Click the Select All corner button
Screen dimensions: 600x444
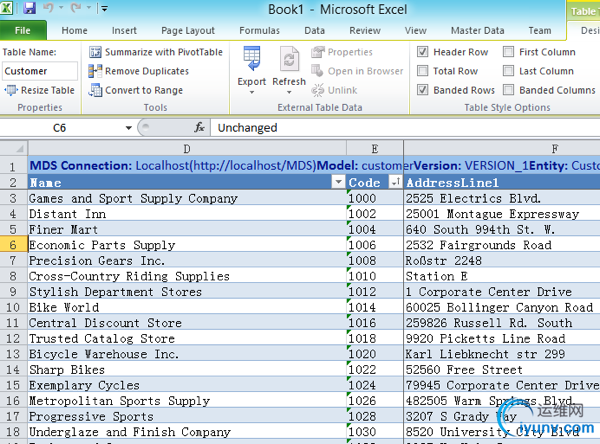pos(14,148)
